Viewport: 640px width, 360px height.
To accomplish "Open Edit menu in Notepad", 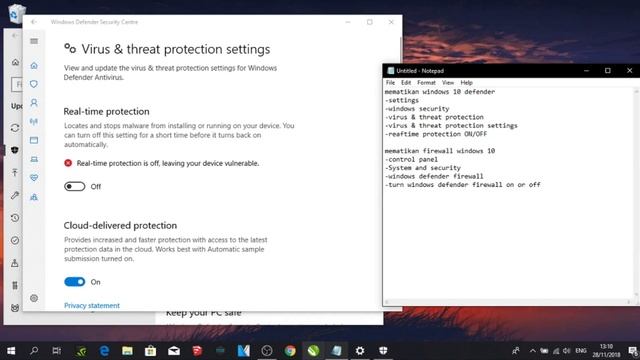I will point(406,82).
